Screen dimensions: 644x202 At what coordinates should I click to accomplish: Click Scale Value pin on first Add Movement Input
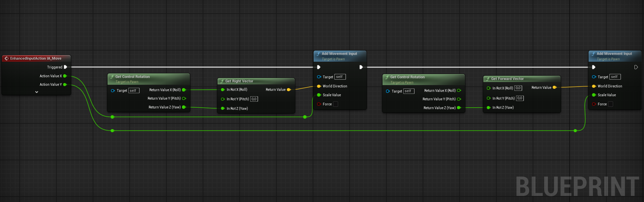pos(319,95)
